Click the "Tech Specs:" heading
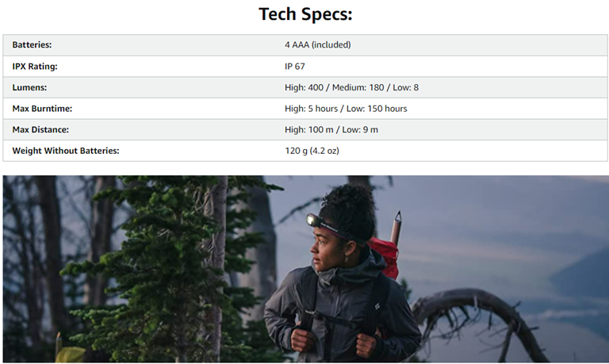 tap(304, 14)
